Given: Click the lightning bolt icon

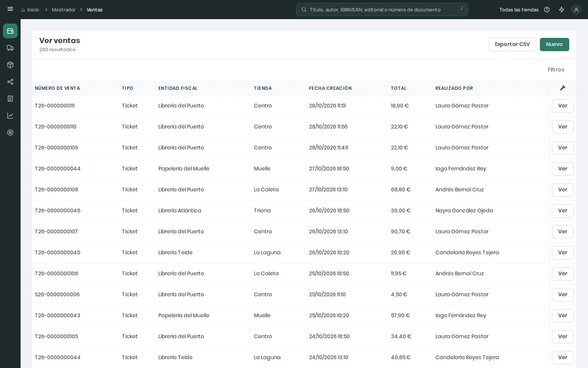Looking at the screenshot, I should [562, 10].
